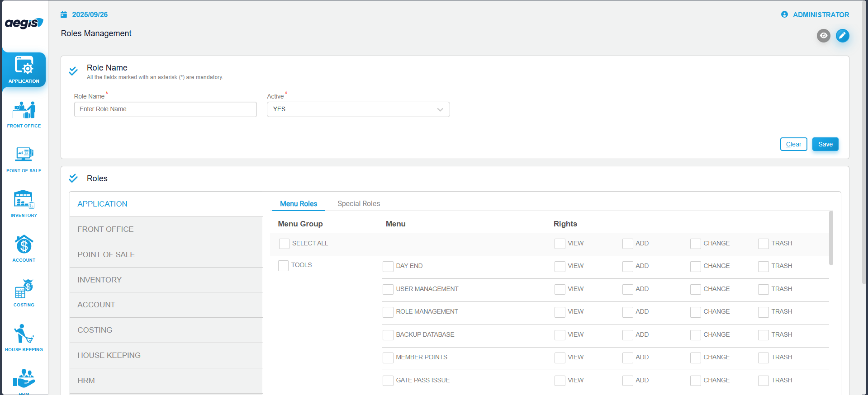Tick the SELECT ALL checkbox
The image size is (868, 395).
click(284, 244)
